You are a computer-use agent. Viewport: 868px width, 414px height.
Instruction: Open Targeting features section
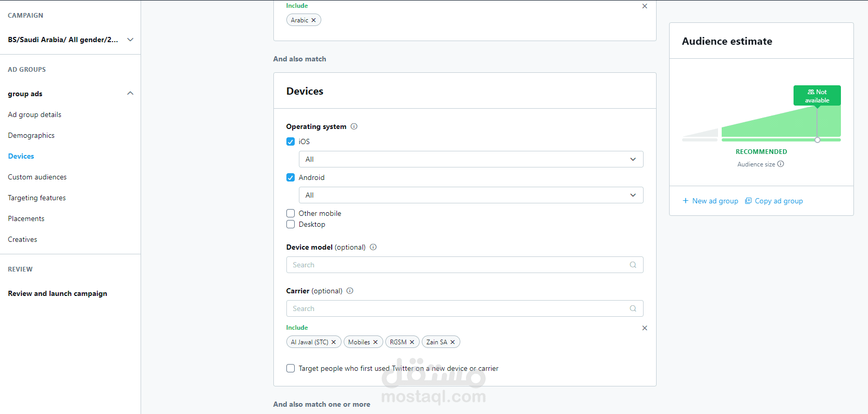[36, 198]
